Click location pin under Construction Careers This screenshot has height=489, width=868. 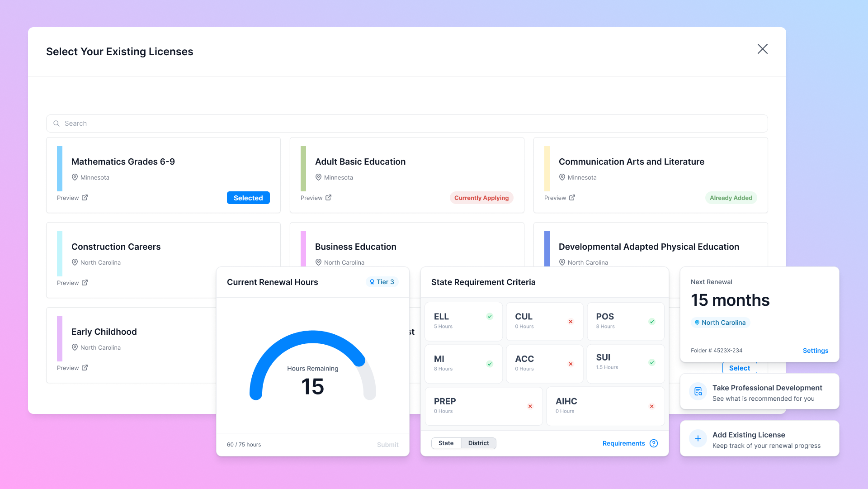[x=75, y=262]
